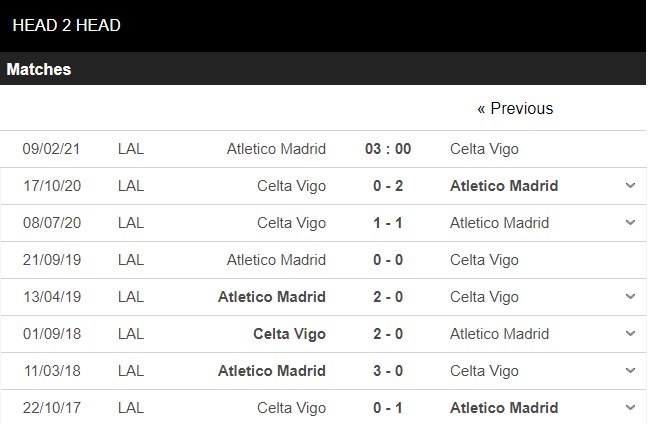This screenshot has width=652, height=424.
Task: Expand the 08/07/20 match details chevron
Action: [630, 223]
